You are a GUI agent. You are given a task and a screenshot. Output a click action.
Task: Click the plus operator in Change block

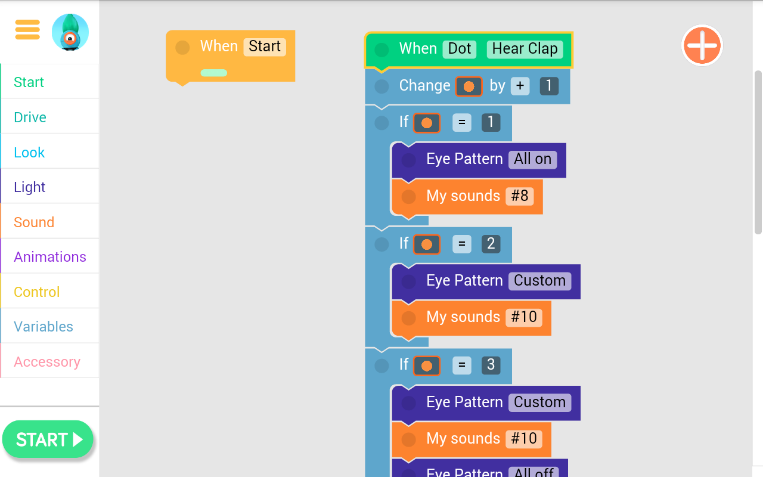tap(520, 86)
